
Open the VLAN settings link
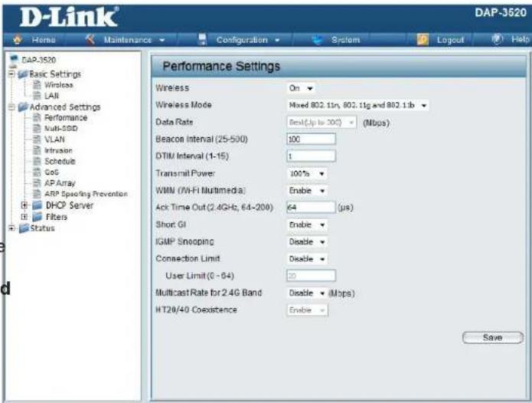[x=54, y=139]
